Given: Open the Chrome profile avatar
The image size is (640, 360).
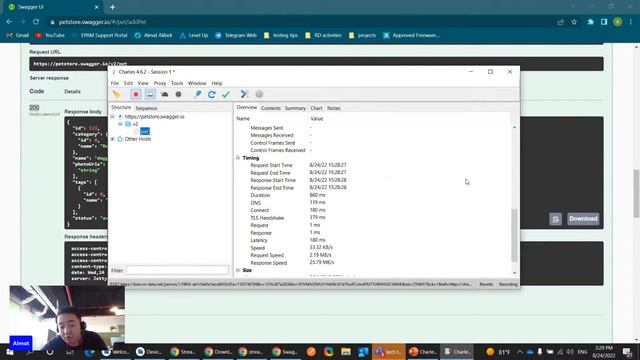Looking at the screenshot, I should [x=618, y=22].
